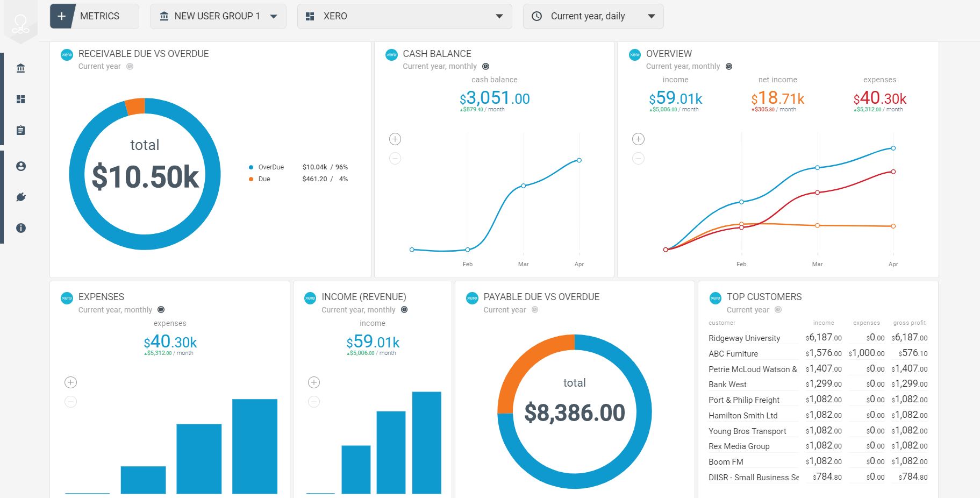The image size is (980, 498).
Task: Open the plug integrations icon in the sidebar
Action: pyautogui.click(x=21, y=197)
